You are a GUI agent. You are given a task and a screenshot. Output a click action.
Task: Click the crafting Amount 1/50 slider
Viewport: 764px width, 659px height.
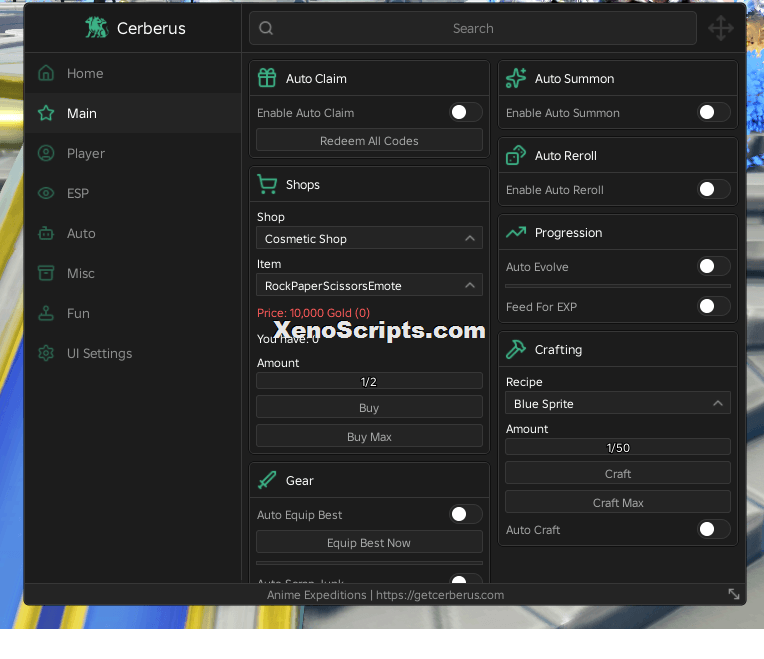tap(618, 447)
